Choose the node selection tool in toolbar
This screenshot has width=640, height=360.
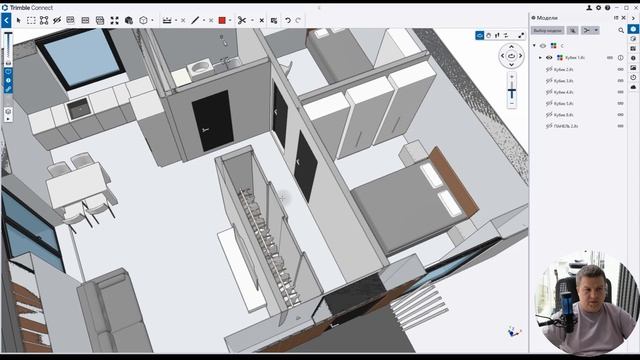pos(44,20)
